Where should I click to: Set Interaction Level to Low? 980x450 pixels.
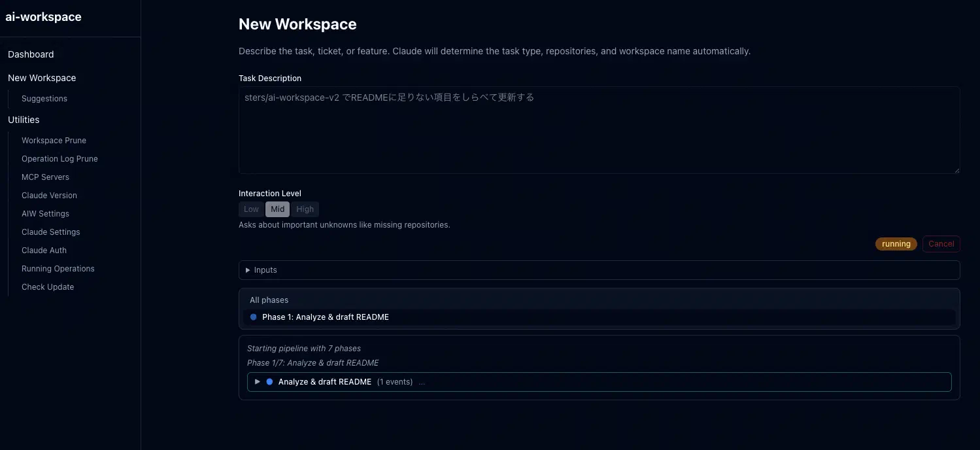coord(252,209)
